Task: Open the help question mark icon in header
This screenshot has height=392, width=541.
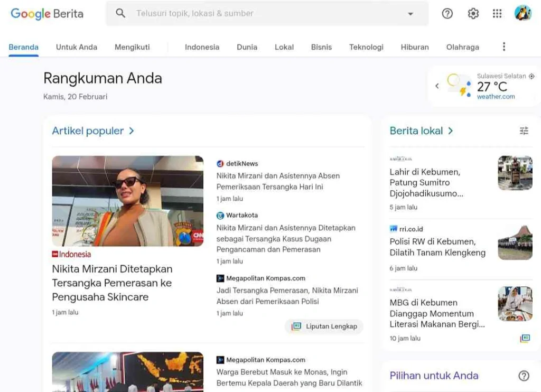Action: pos(447,13)
